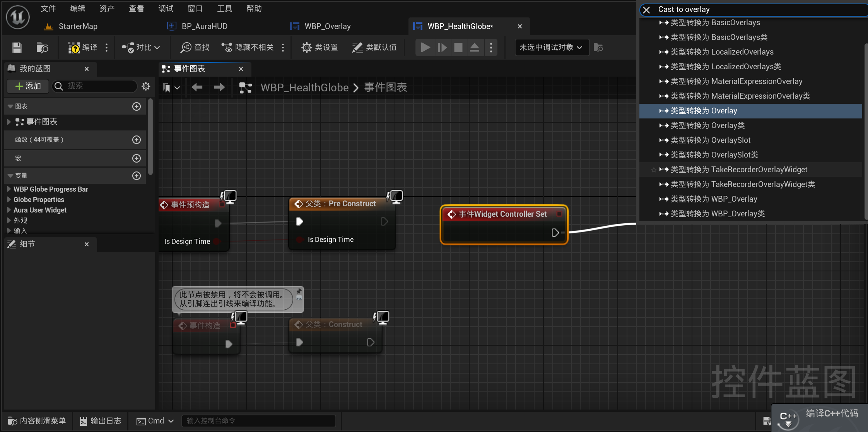The height and width of the screenshot is (432, 868).
Task: Open My Blueprint settings gear
Action: tap(146, 86)
